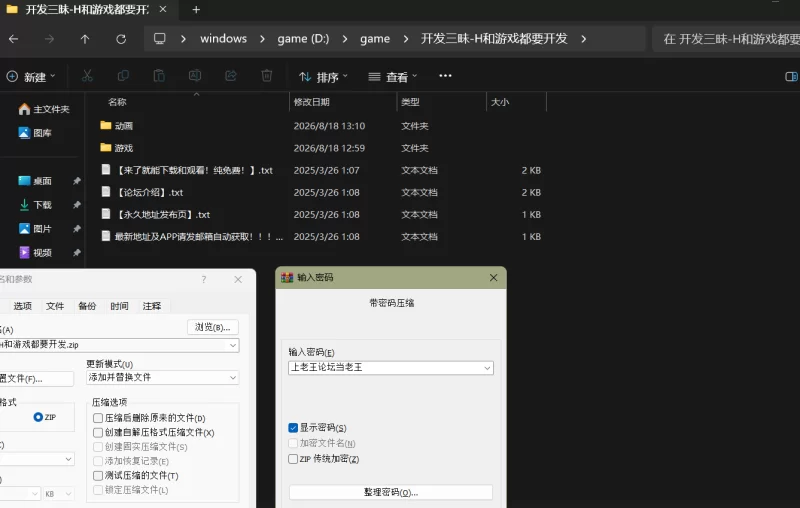Open the 更新模式 dropdown list
800x508 pixels.
click(233, 377)
